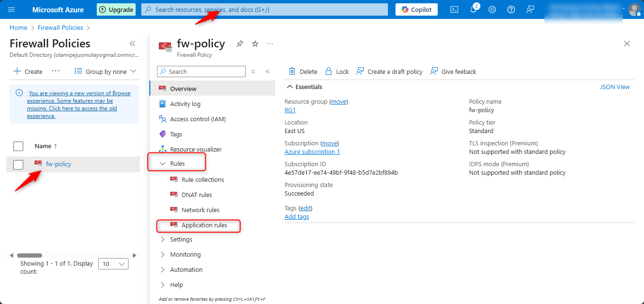Check the fw-policy row checkbox
The image size is (644, 304).
18,164
